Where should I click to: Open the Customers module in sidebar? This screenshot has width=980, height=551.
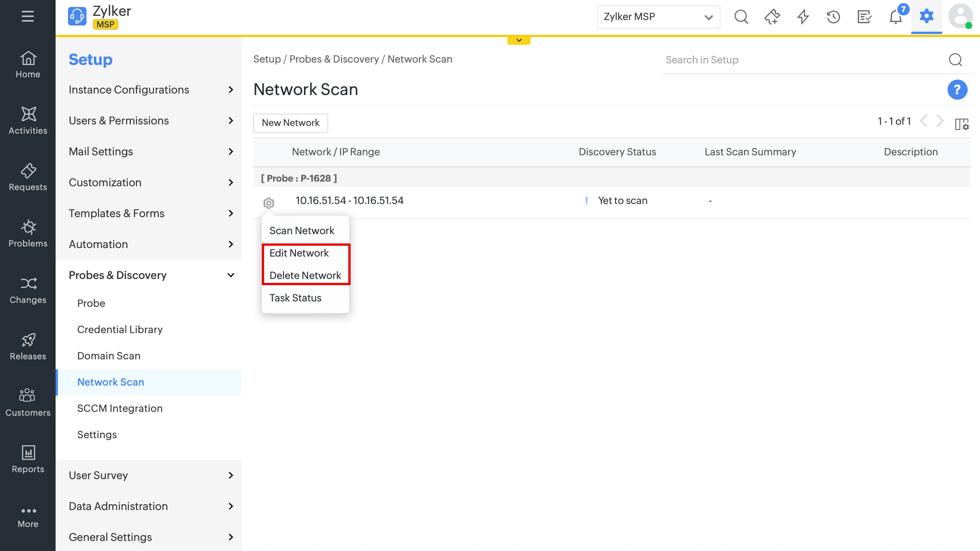(28, 403)
